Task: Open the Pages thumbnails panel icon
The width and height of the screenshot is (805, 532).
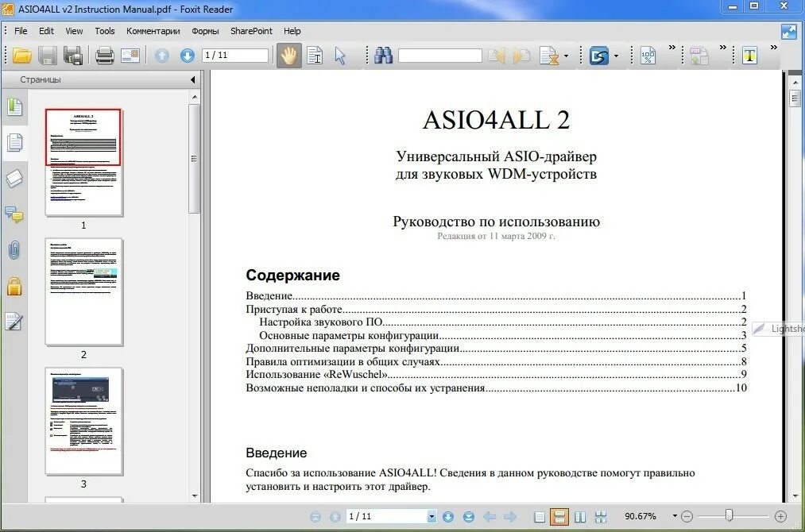Action: 14,143
